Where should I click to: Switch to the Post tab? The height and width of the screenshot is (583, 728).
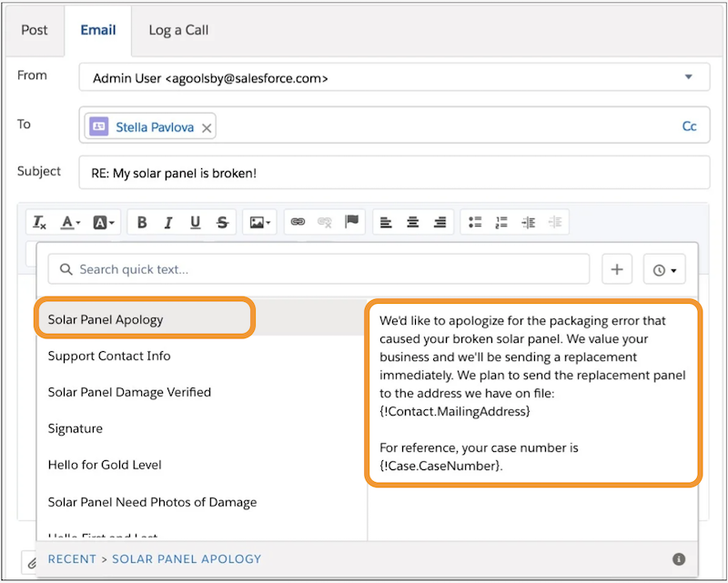click(x=35, y=30)
